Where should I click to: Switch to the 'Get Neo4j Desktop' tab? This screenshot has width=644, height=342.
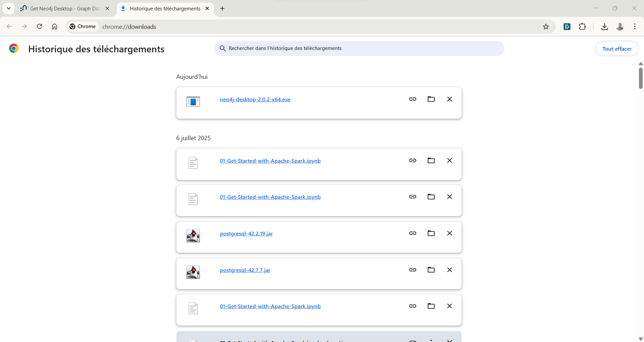point(65,8)
